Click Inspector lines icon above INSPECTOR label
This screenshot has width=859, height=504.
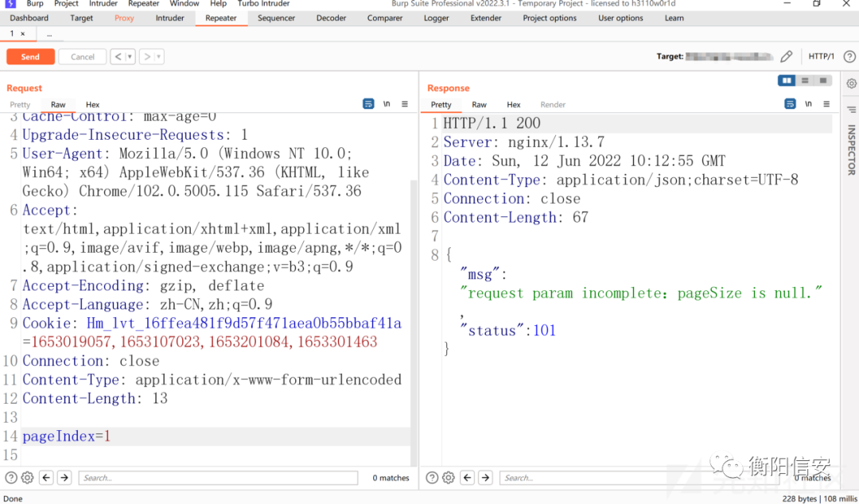(x=851, y=110)
